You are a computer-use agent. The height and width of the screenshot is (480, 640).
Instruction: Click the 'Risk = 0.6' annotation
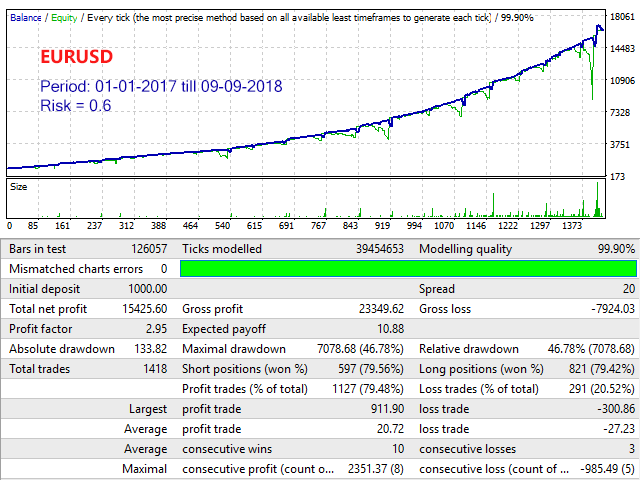[x=76, y=105]
